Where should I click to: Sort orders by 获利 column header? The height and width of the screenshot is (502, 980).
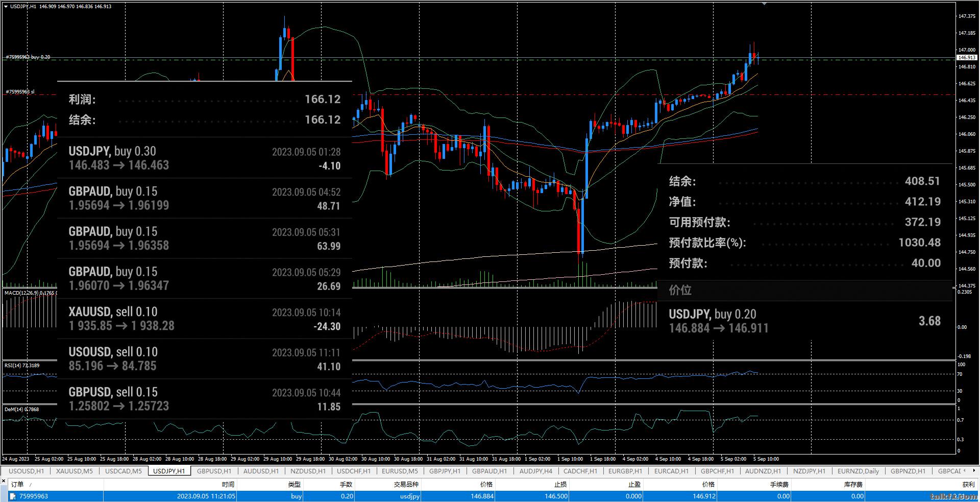pyautogui.click(x=921, y=484)
